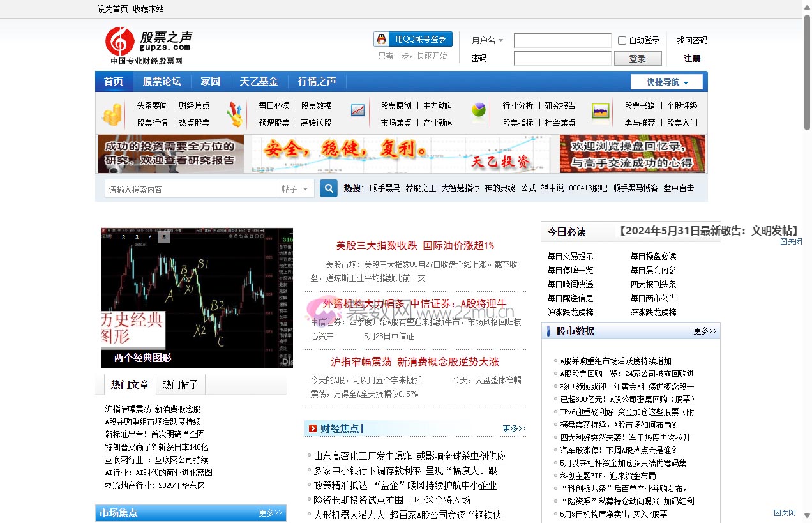Click the search content input field
Viewport: 812px width, 523px height.
[x=190, y=189]
